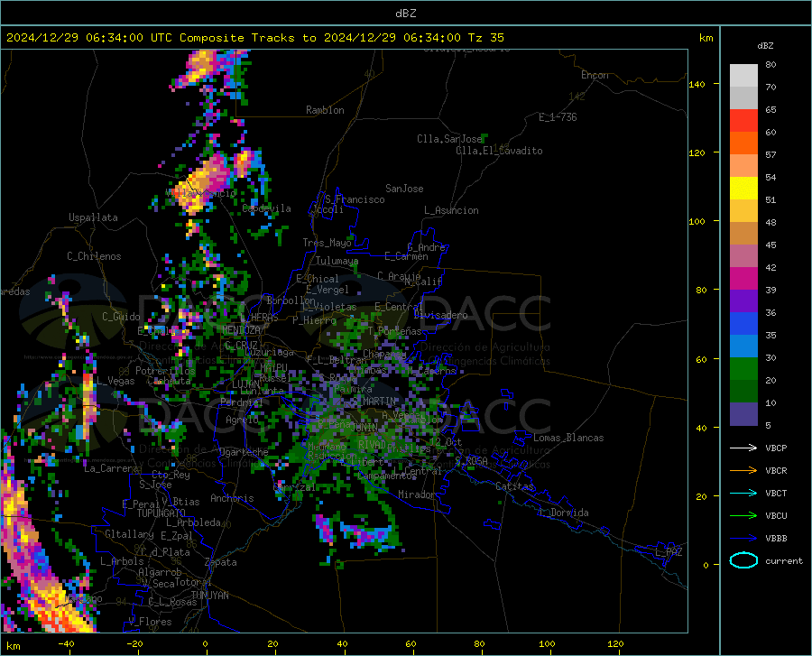Click the '100' tick on vertical axis
812x656 pixels.
(x=697, y=221)
